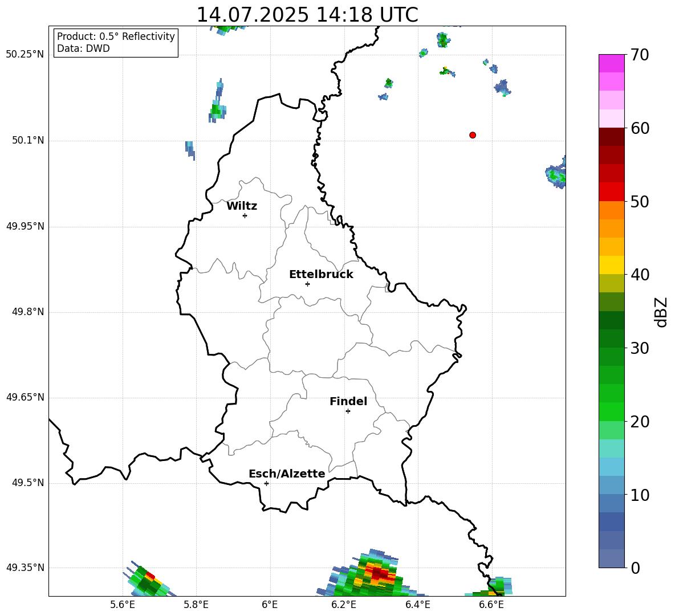Click the latitude label 49.8°N

(28, 312)
